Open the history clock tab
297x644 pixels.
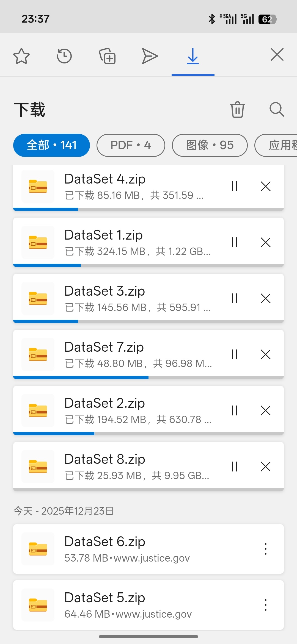pyautogui.click(x=64, y=56)
